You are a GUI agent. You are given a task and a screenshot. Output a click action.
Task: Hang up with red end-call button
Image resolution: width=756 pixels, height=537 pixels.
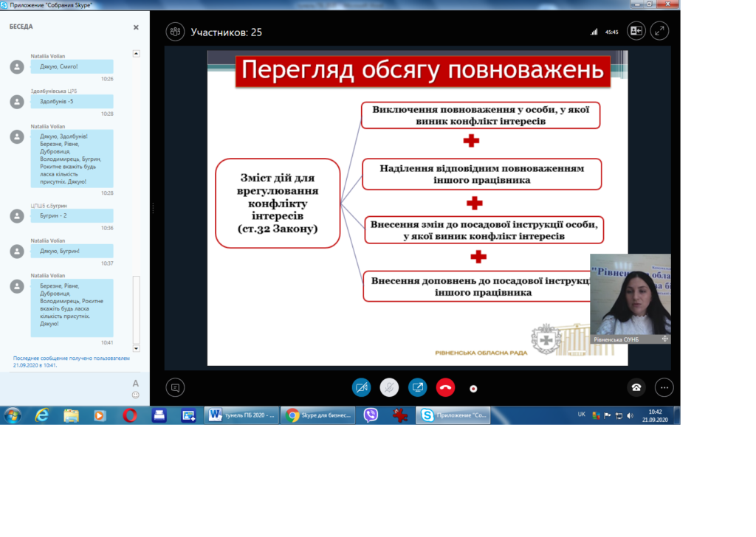pos(445,387)
